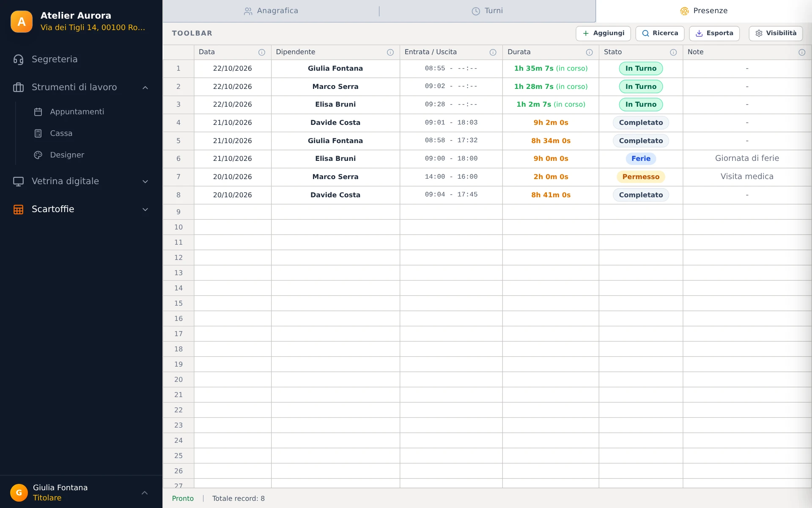Click info icon in Stato column header

click(673, 52)
